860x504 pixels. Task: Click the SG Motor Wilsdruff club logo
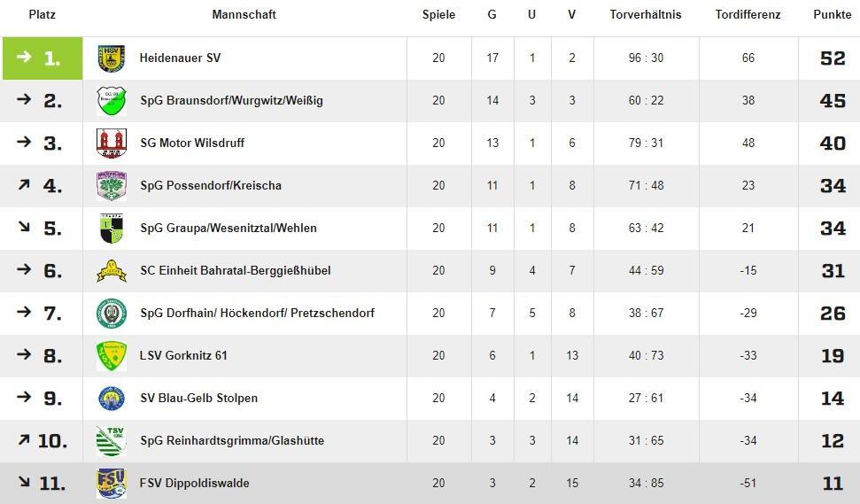111,143
